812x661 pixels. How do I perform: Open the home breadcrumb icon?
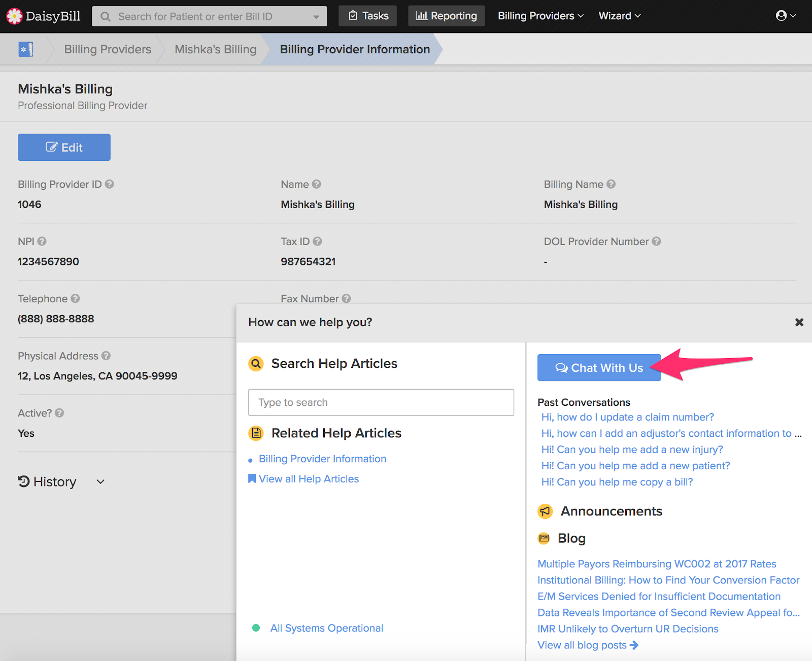26,49
